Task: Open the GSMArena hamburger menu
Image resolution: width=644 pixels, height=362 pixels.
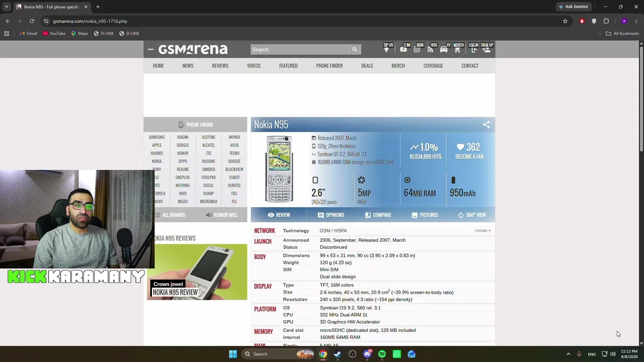Action: coord(150,49)
